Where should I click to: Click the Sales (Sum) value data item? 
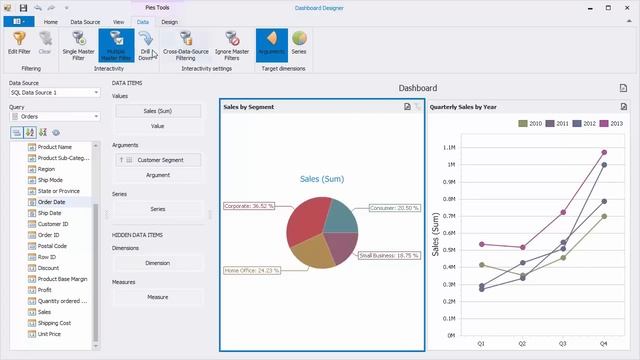pos(158,111)
